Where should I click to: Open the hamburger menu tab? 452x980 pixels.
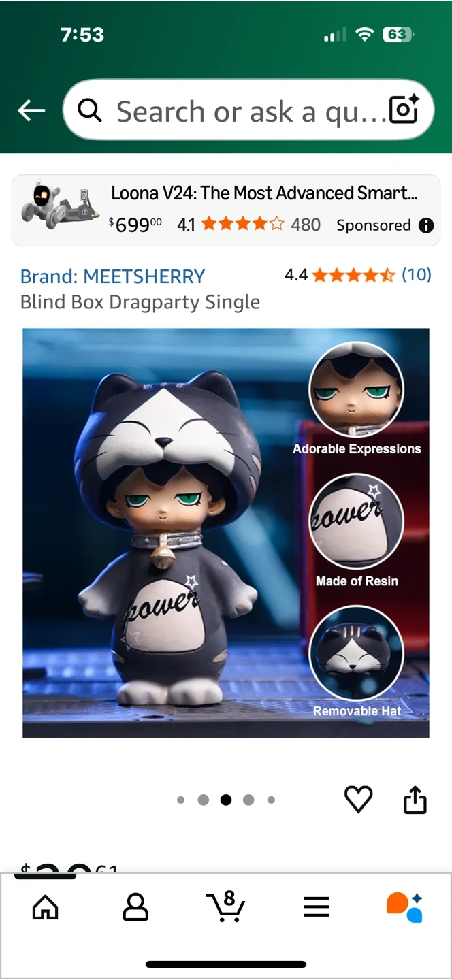point(316,906)
